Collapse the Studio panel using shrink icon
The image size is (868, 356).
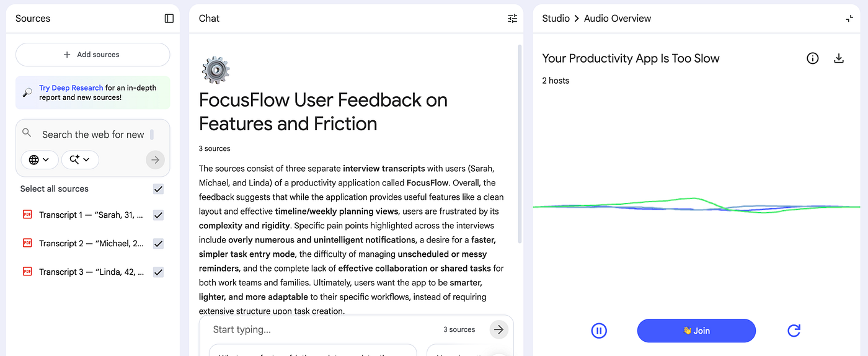pyautogui.click(x=849, y=19)
